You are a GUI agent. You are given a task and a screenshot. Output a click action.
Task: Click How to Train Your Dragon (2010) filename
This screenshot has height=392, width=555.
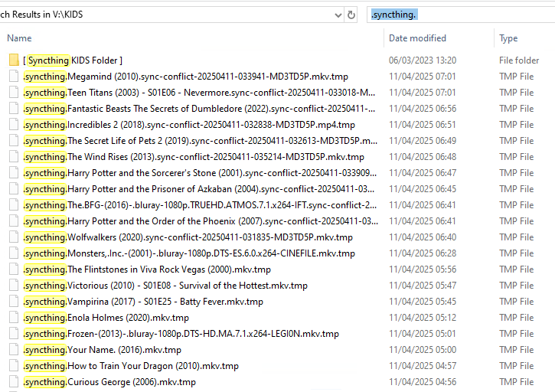click(131, 366)
